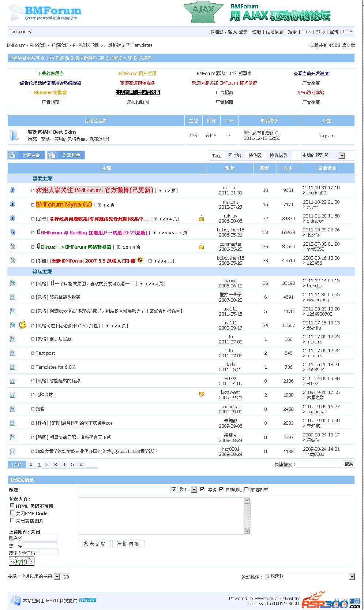Click the paperclip attachment icon before BMForum 与 Bo-Blog

coord(38,232)
